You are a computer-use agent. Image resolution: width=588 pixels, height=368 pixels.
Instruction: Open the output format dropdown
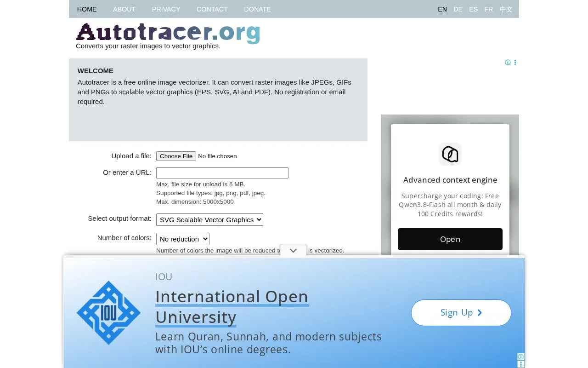click(x=209, y=220)
